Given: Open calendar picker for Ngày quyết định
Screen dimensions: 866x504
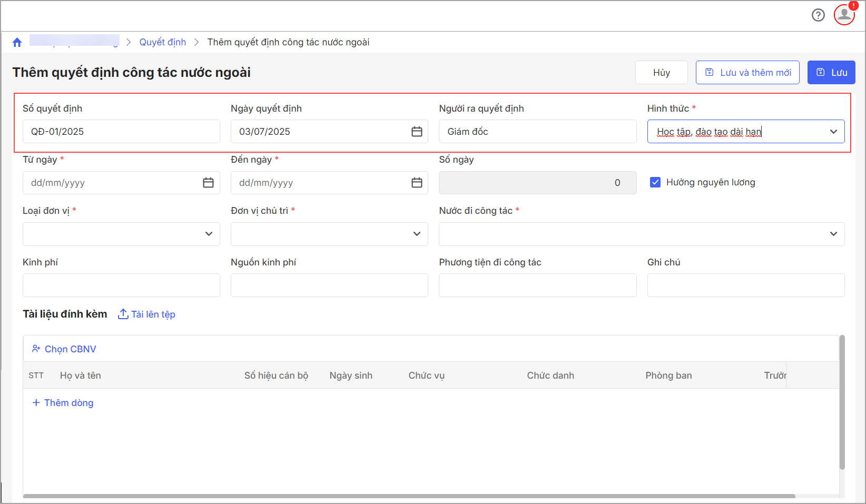Looking at the screenshot, I should click(x=417, y=132).
